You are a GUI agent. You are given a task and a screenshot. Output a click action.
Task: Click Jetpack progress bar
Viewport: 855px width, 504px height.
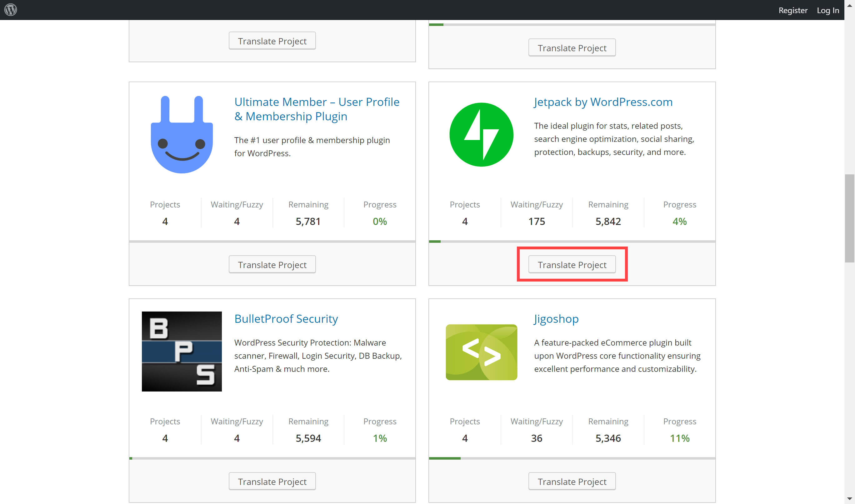[572, 242]
